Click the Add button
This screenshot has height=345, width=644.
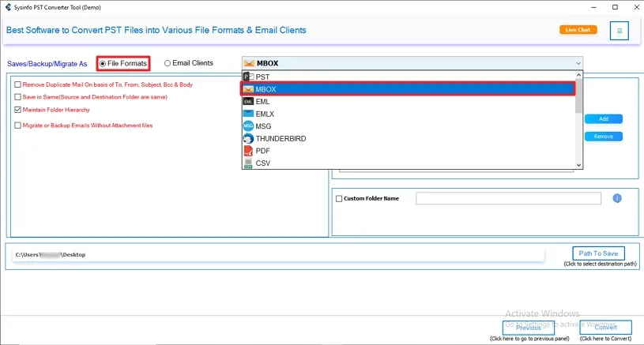[604, 118]
